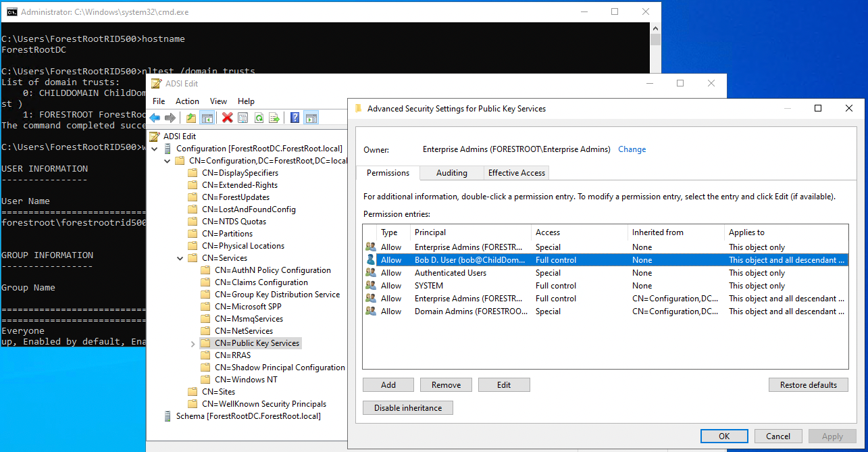
Task: Click the user icon on Bob D. User entry
Action: [370, 259]
